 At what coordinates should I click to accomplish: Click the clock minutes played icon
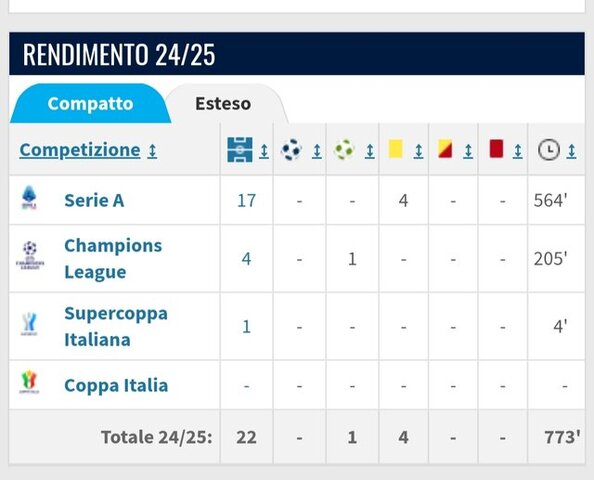(549, 150)
